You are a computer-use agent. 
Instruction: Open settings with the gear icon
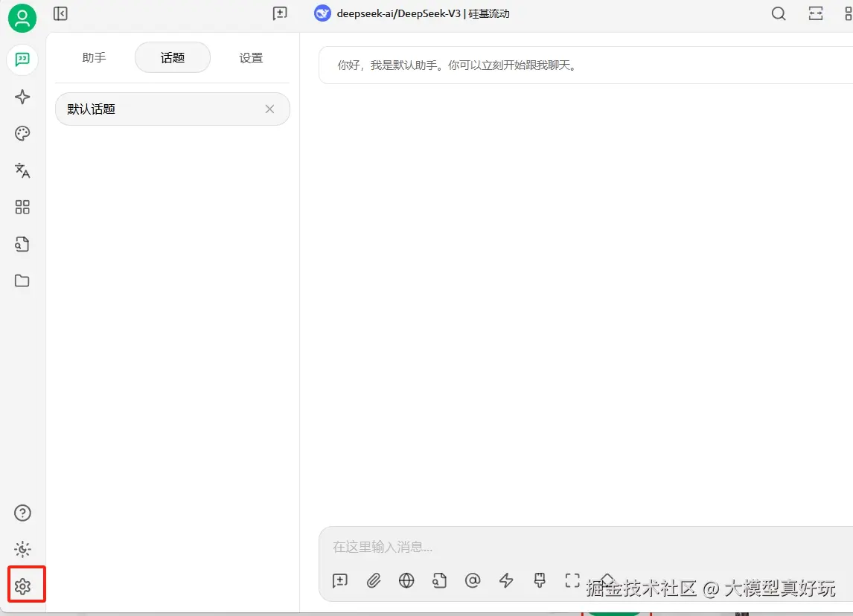tap(22, 585)
